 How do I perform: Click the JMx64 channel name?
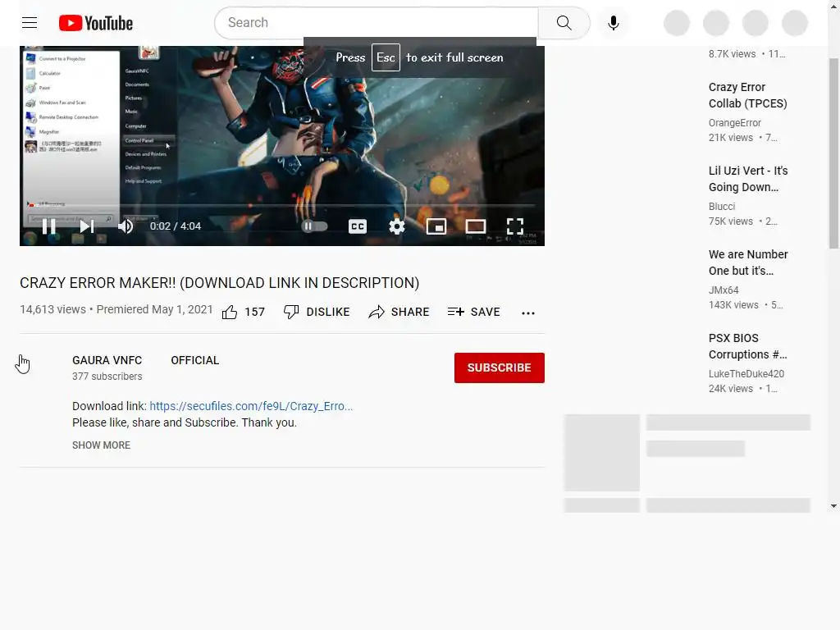tap(724, 290)
